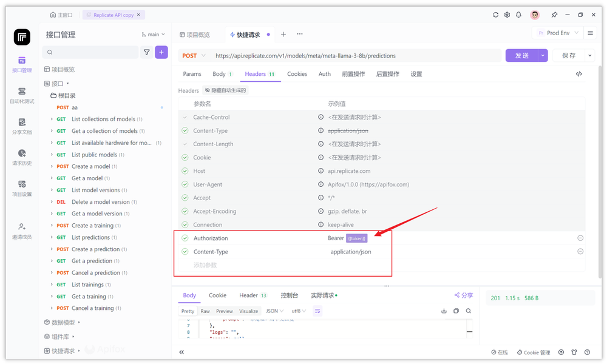607x364 pixels.
Task: Open the filter funnel beside the search box
Action: 146,52
